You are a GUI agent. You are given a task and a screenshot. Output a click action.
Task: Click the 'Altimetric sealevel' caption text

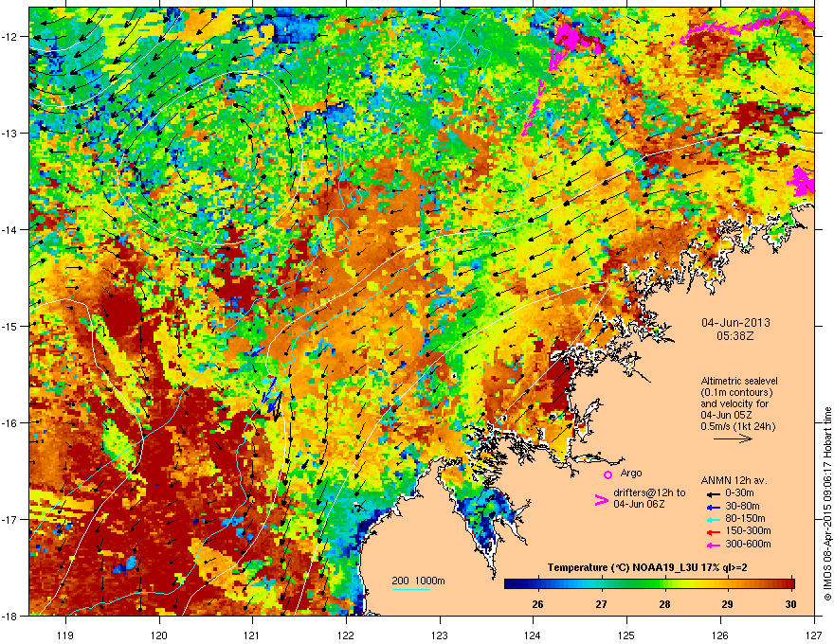(x=739, y=381)
